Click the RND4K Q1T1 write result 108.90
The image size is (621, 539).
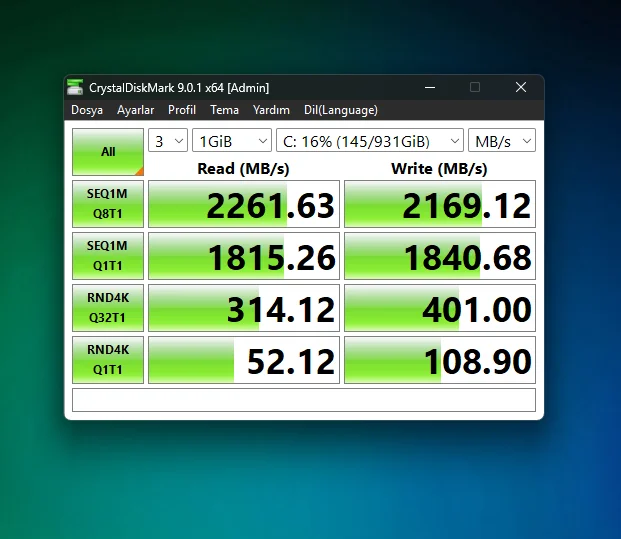tap(440, 360)
